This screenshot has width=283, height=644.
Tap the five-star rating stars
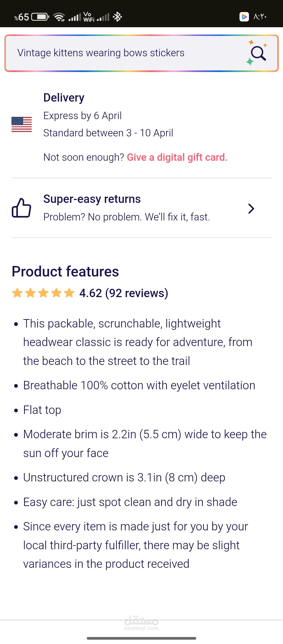click(x=43, y=293)
